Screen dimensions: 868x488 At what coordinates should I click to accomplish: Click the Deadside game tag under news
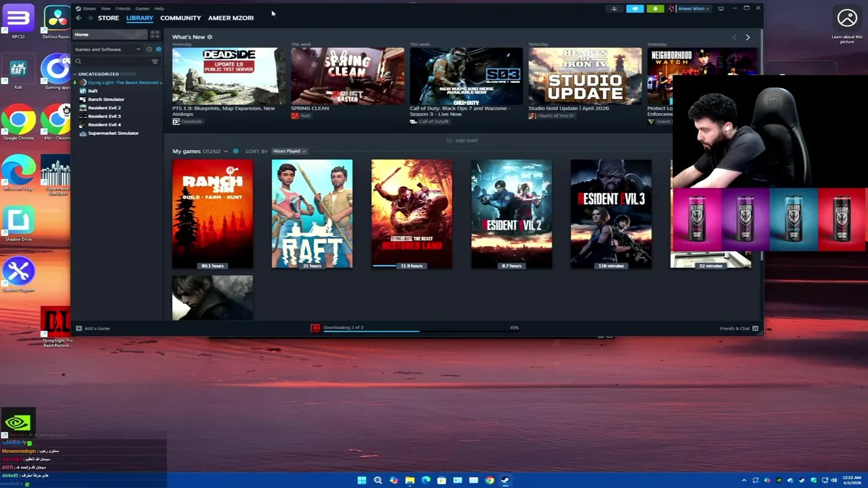tap(188, 121)
